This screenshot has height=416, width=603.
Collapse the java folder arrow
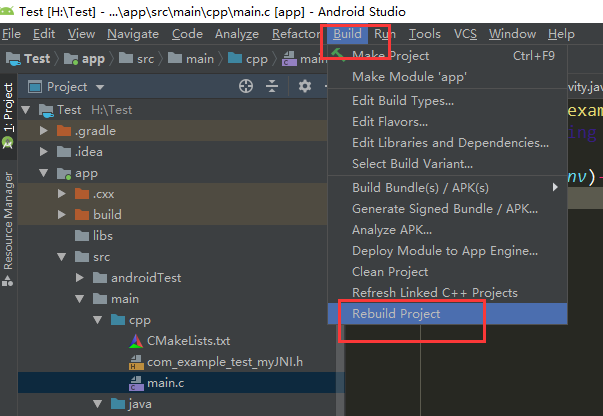(98, 404)
